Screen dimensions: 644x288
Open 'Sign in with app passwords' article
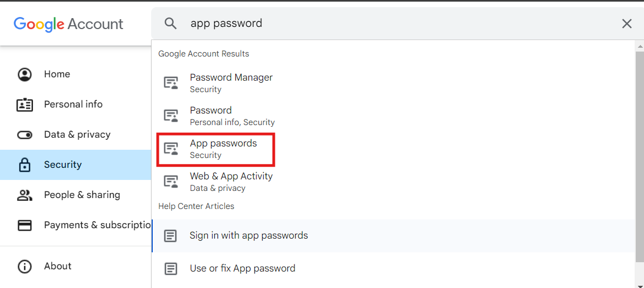pos(393,235)
